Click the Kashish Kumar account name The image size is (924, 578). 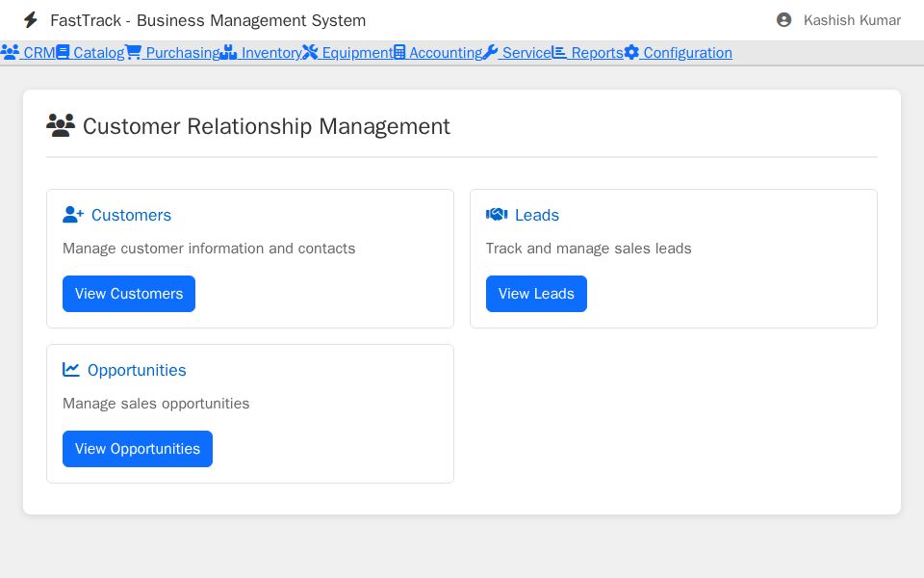click(x=851, y=19)
